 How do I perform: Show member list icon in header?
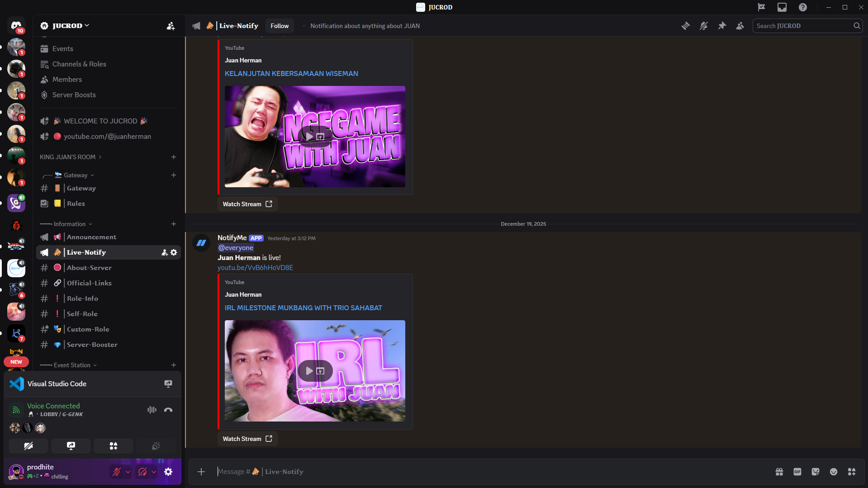tap(740, 26)
